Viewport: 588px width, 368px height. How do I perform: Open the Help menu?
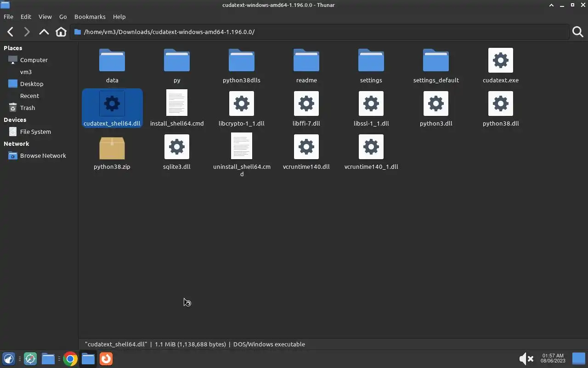point(119,17)
